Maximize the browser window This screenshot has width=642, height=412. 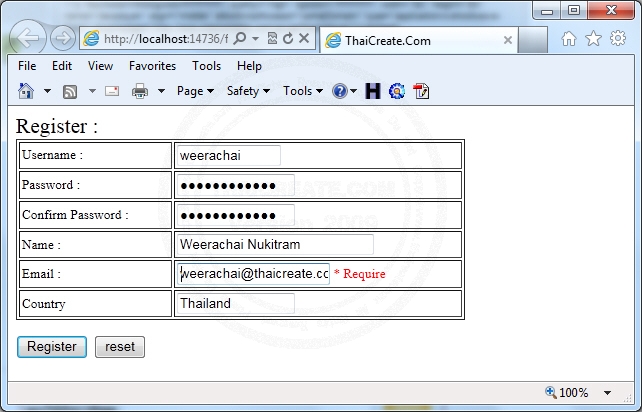tap(574, 10)
